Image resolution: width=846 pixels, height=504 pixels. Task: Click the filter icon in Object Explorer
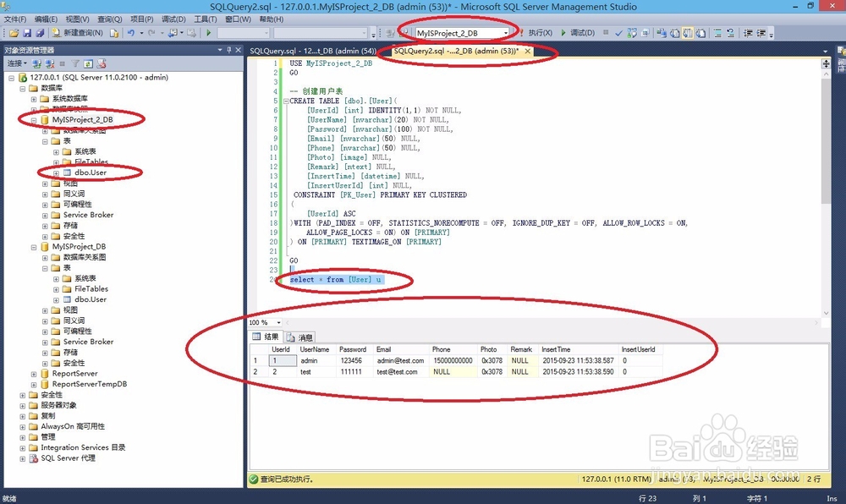[75, 63]
